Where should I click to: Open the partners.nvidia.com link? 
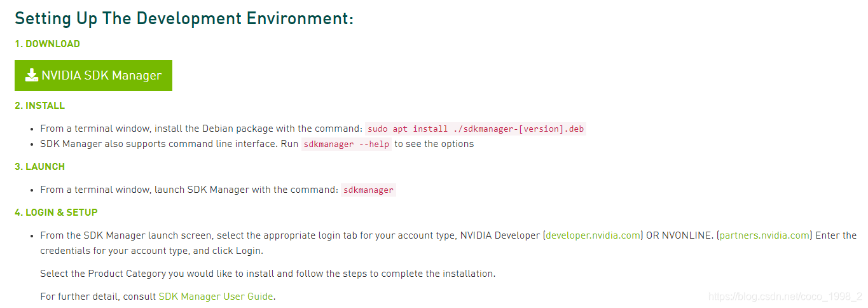pos(766,235)
